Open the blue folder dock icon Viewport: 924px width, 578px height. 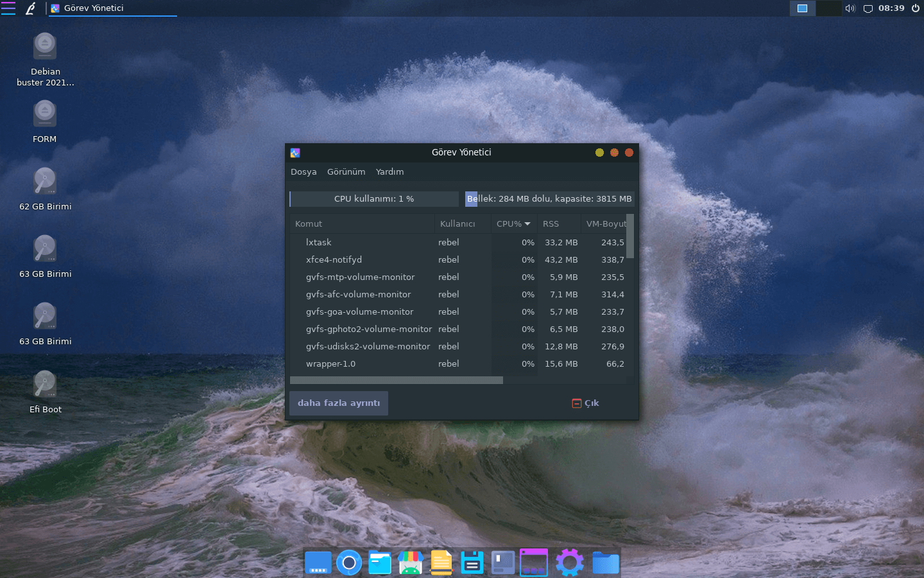605,563
